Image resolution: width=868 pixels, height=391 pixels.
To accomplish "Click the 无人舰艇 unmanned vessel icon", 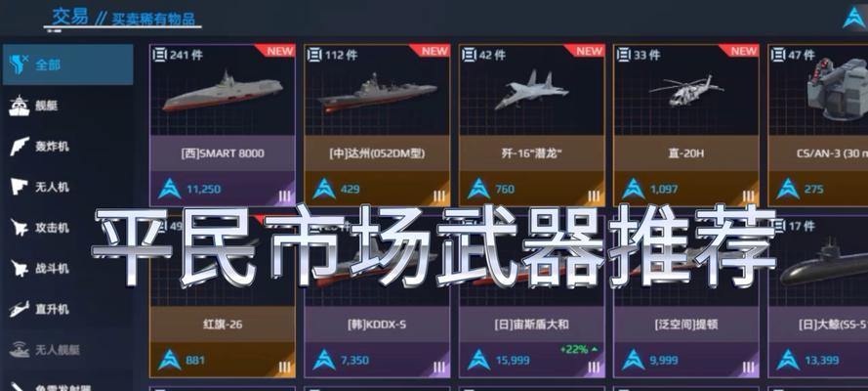I will 20,349.
